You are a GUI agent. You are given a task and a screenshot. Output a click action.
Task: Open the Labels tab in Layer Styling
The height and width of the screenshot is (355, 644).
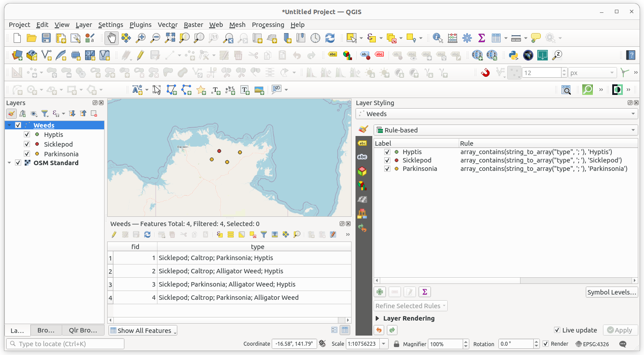coord(362,143)
